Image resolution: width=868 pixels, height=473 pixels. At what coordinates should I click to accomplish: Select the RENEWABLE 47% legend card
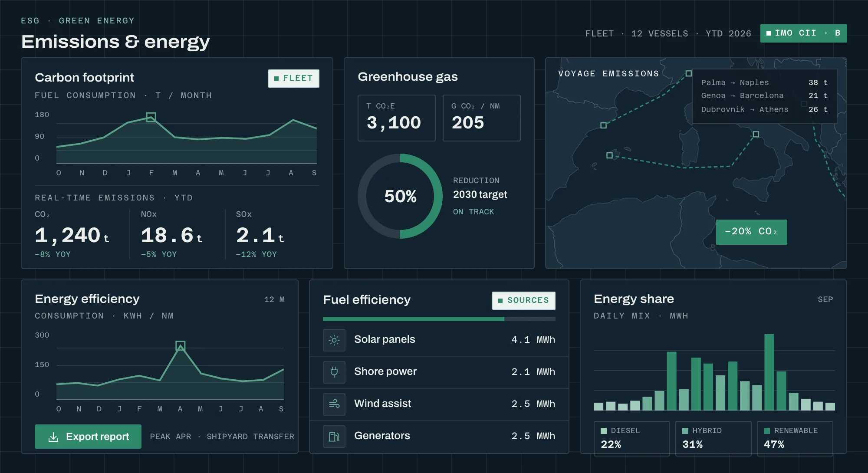pos(795,438)
